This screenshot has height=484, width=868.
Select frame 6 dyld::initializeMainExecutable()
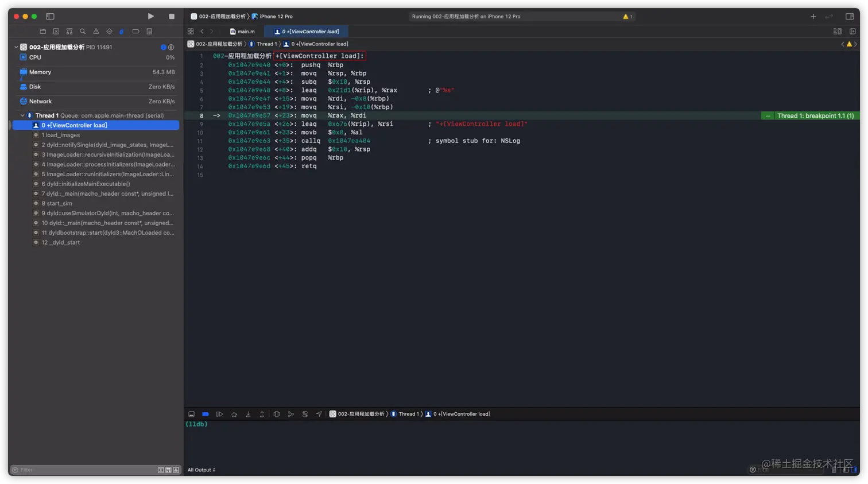click(96, 184)
